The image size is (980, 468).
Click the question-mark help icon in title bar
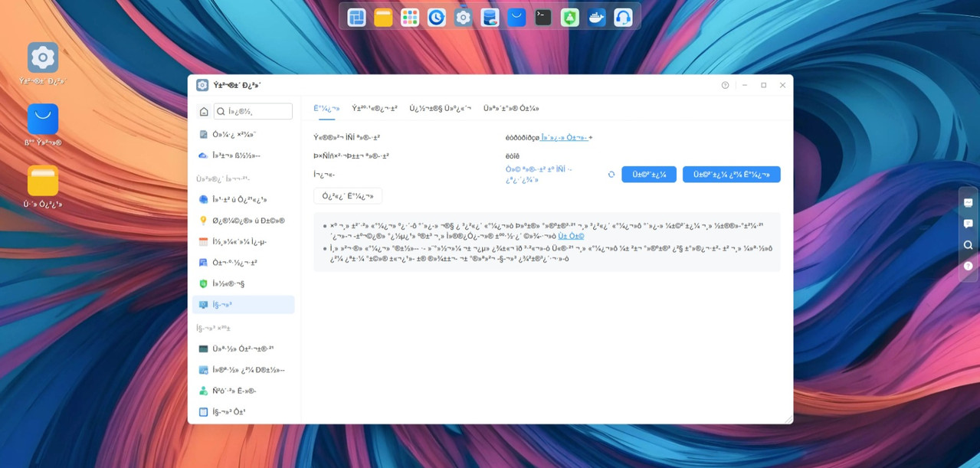(x=725, y=85)
